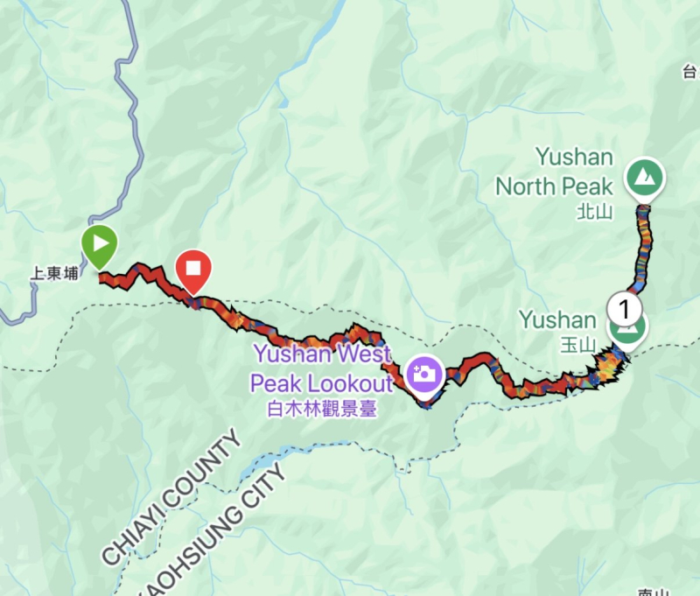The height and width of the screenshot is (596, 700).
Task: Click the Yushan 玉山 place label
Action: coord(558,332)
